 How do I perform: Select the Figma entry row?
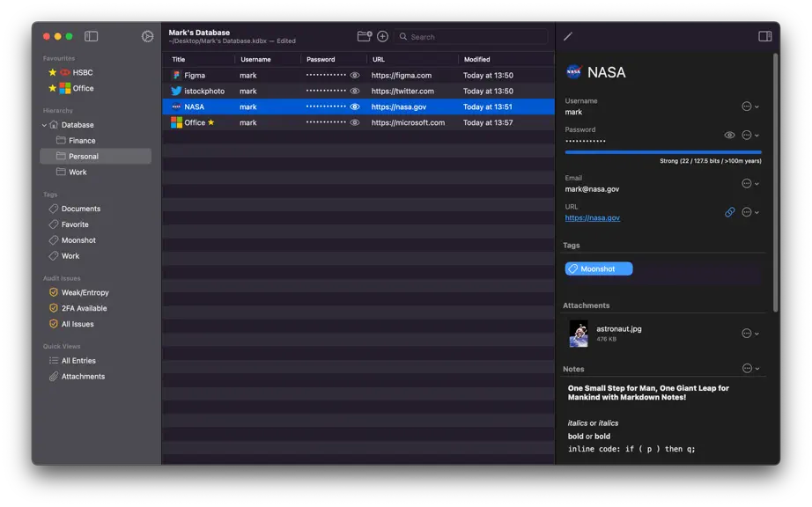358,75
